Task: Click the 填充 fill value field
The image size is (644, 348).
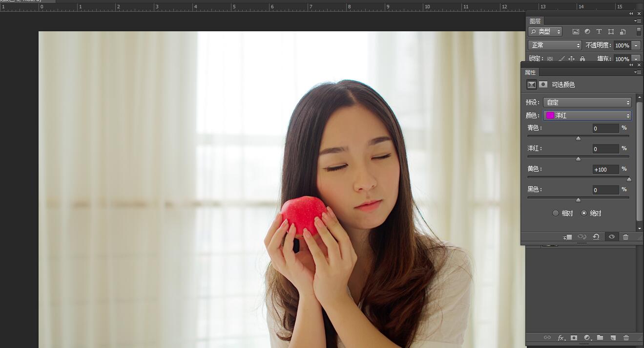Action: click(622, 59)
